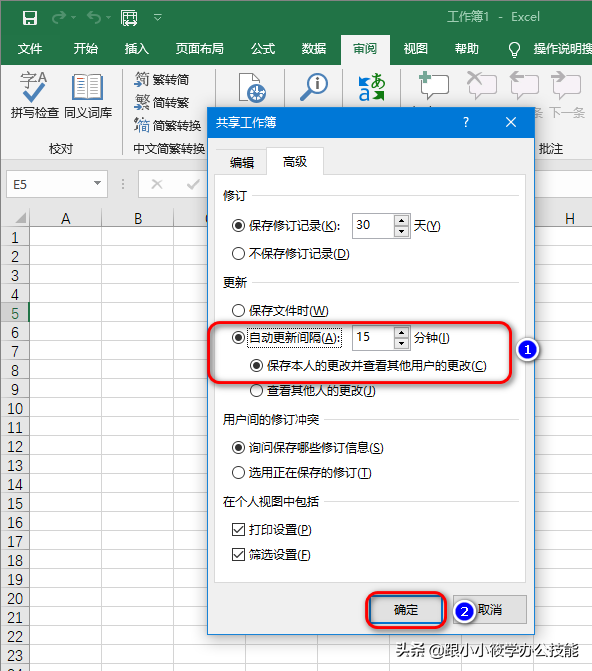Screen dimensions: 592x671
Task: Select 保存文件时 update option
Action: click(280, 311)
